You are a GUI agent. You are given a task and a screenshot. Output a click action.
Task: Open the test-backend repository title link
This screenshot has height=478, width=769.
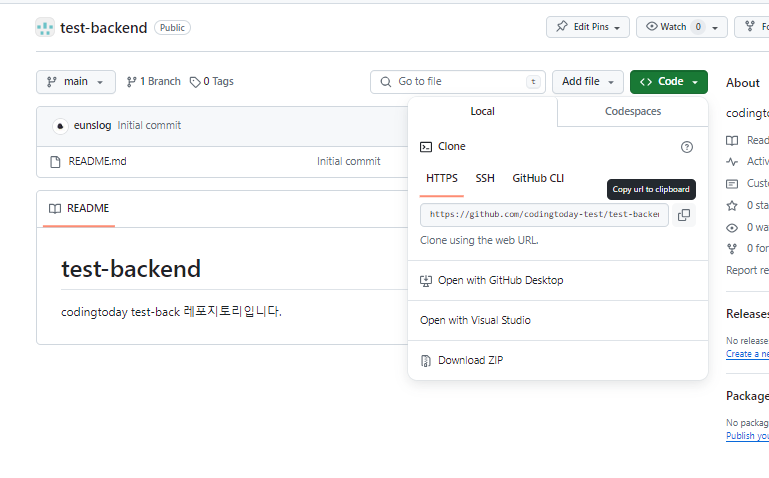pos(103,28)
